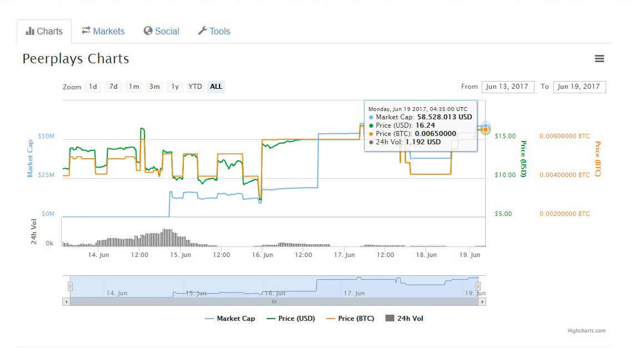The height and width of the screenshot is (348, 644).
Task: Click the 0.00200000 BTC axis label
Action: [x=565, y=214]
